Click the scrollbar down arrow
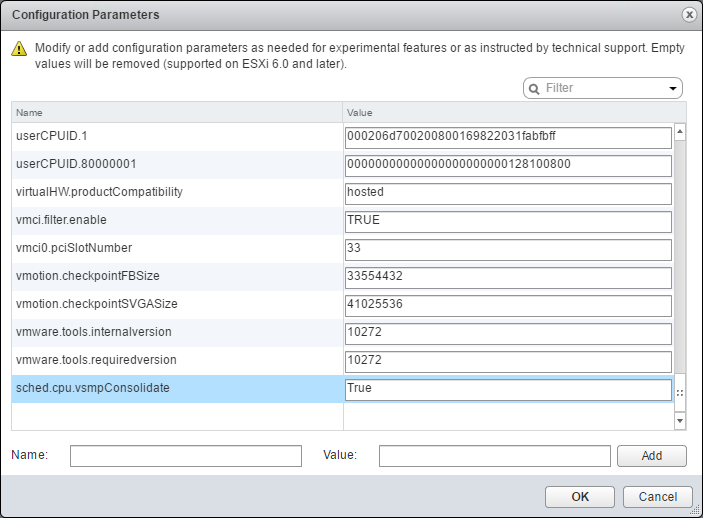The height and width of the screenshot is (518, 703). [x=680, y=421]
